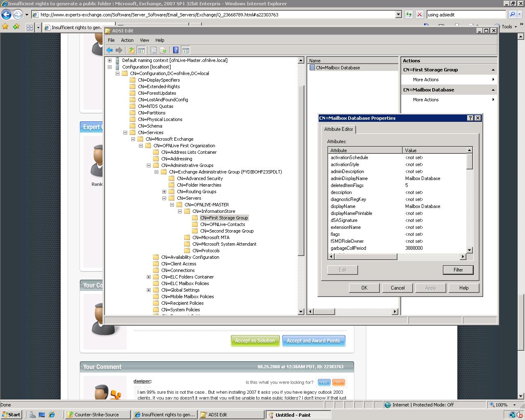Expand the CN=Global Settings node
525x420 pixels.
148,290
